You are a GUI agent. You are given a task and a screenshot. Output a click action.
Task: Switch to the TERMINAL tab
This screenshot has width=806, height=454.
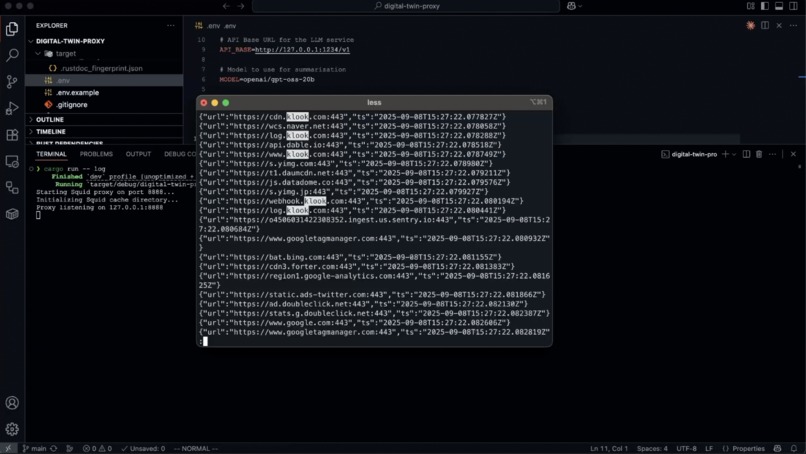pyautogui.click(x=51, y=154)
